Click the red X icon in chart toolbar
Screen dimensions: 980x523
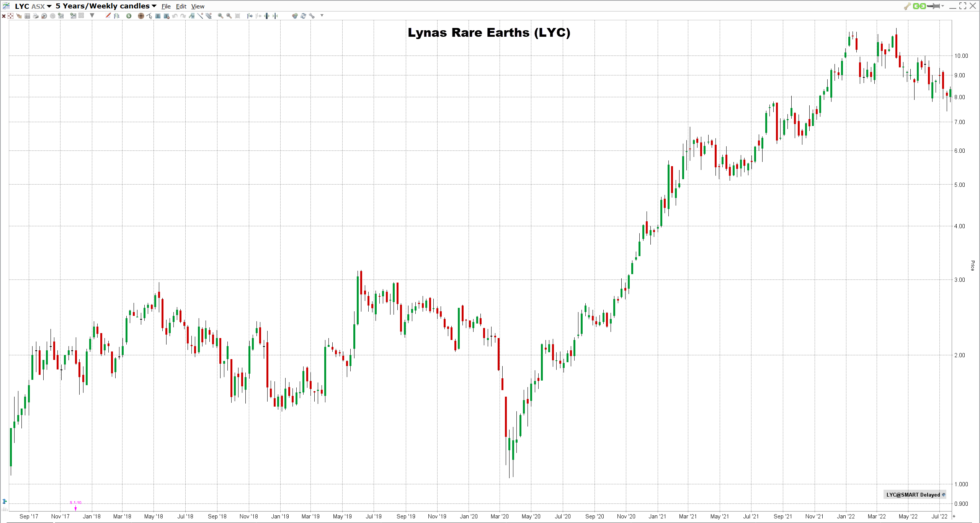[x=4, y=16]
